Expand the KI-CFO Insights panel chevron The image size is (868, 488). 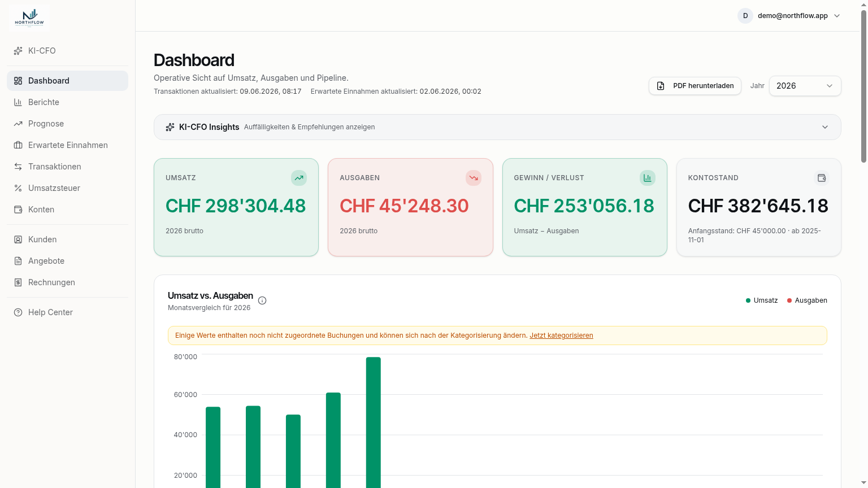click(x=825, y=127)
